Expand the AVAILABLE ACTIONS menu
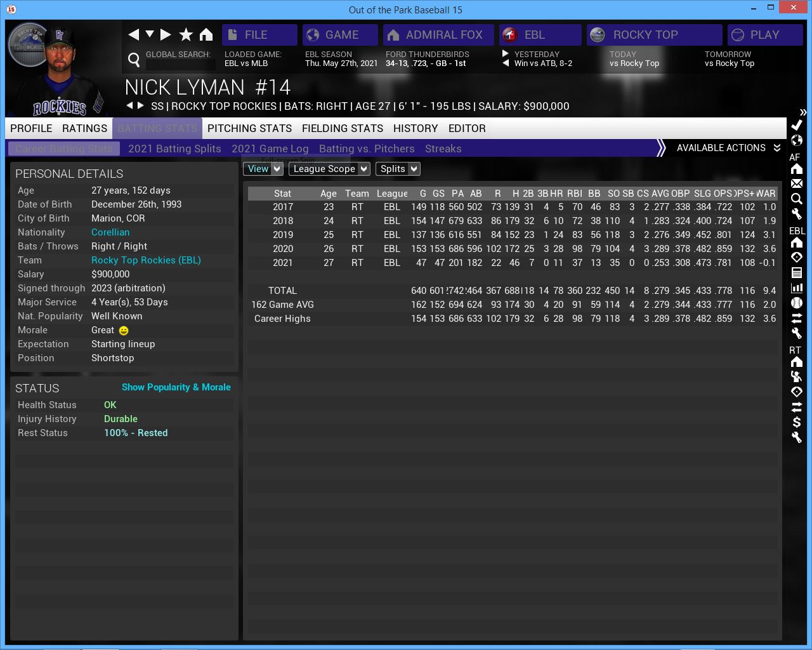This screenshot has width=812, height=650. coord(728,148)
